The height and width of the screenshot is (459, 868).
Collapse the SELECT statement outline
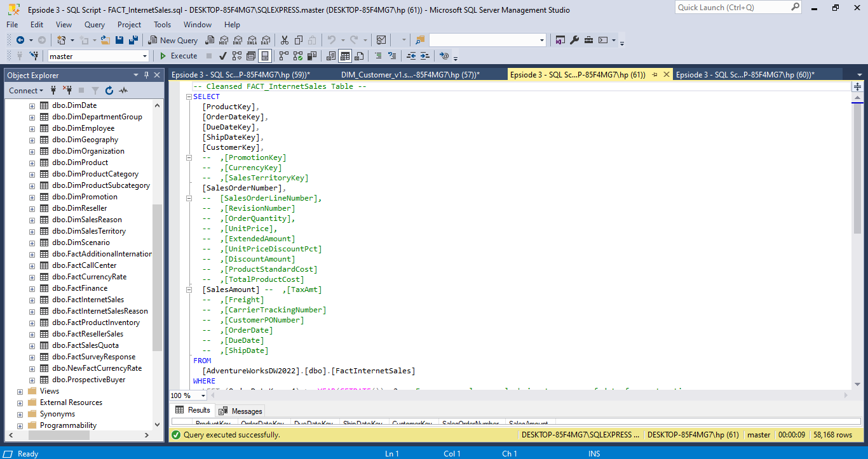[189, 96]
